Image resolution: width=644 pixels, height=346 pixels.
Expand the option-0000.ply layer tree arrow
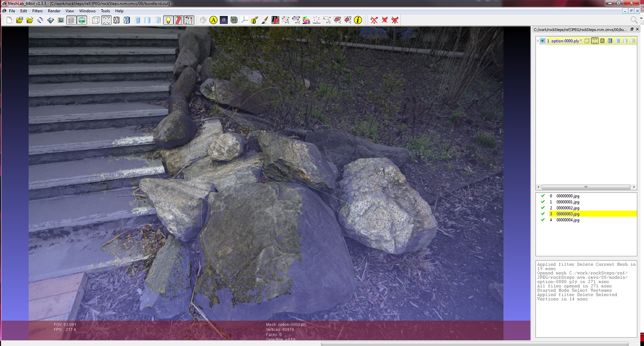point(538,41)
